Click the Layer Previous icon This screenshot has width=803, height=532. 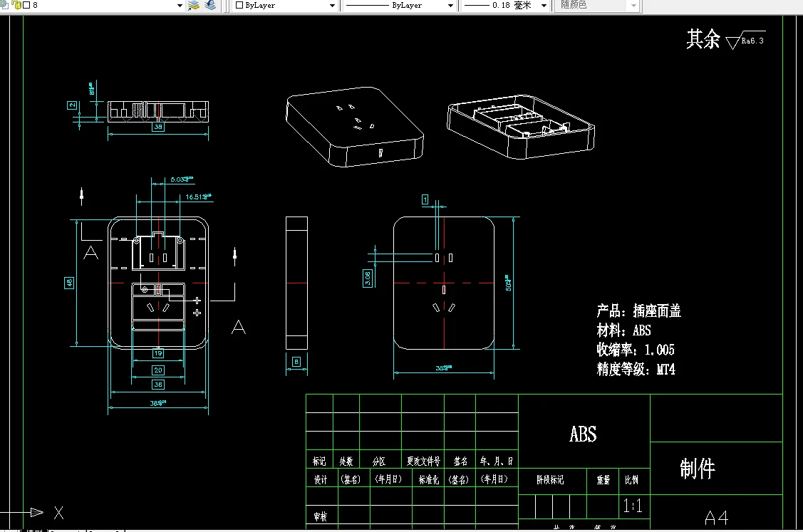click(210, 5)
